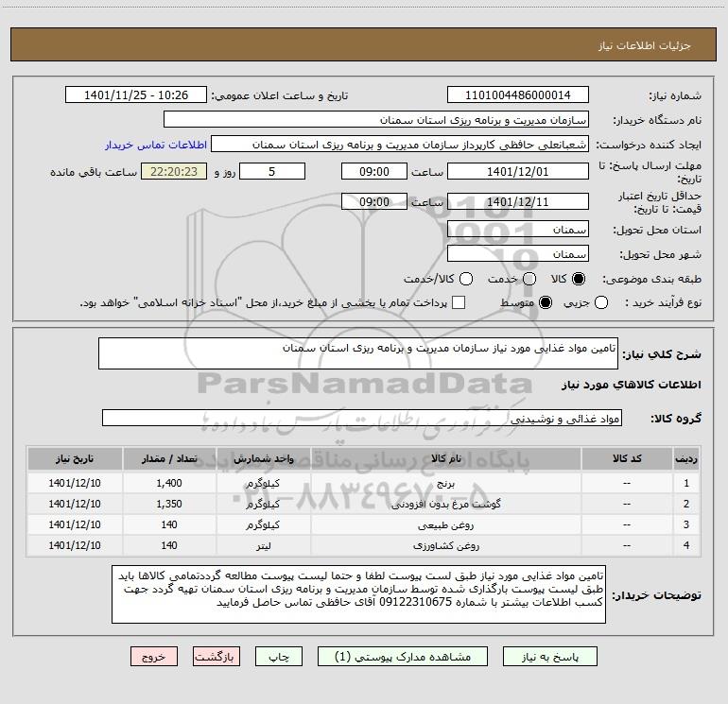This screenshot has width=728, height=704.
Task: Click the تعداد / مقدار column header
Action: (169, 458)
